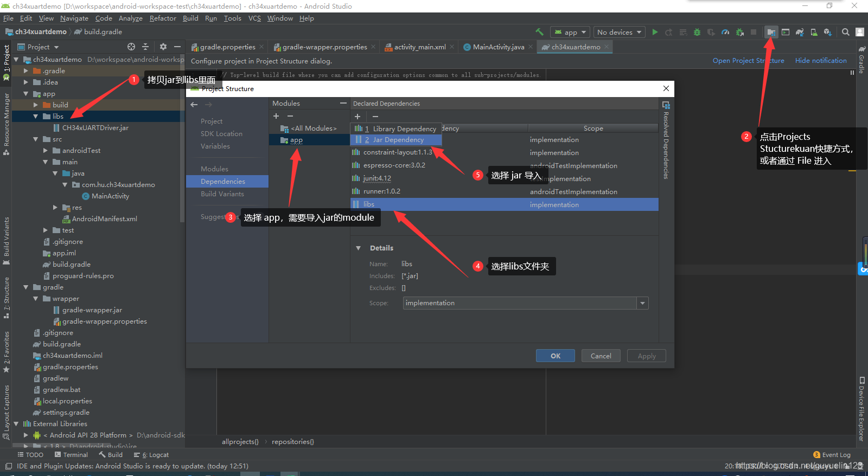Add a module with plus in Modules
This screenshot has width=868, height=476.
tap(276, 116)
